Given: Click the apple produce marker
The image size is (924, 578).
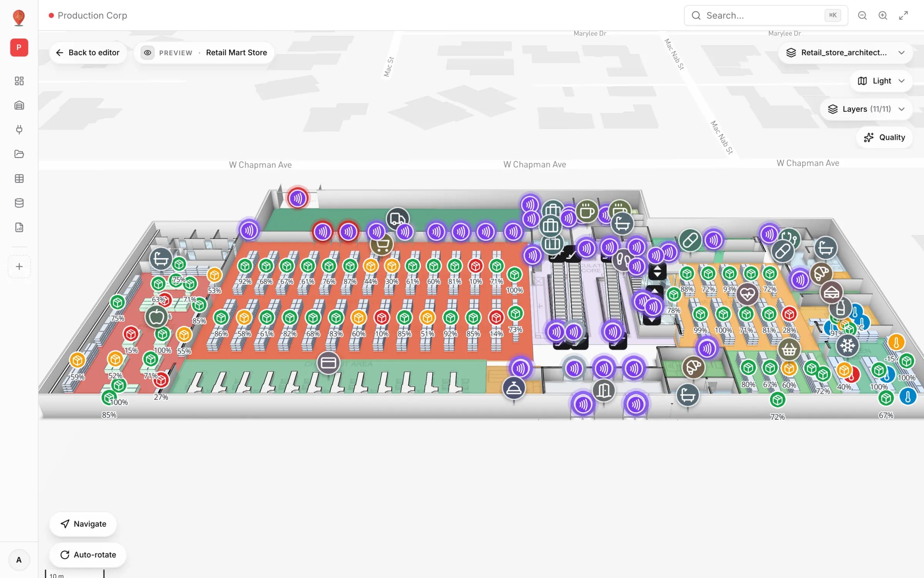Looking at the screenshot, I should [156, 317].
